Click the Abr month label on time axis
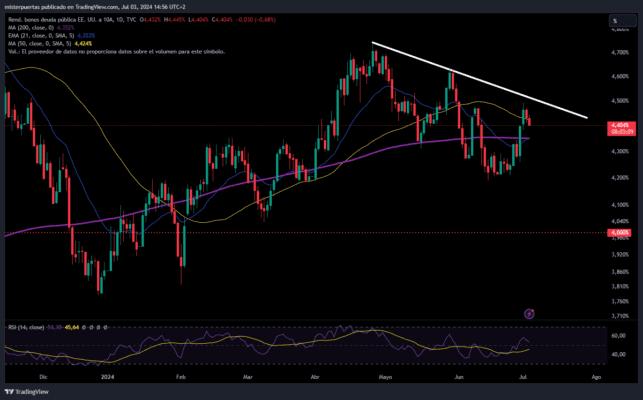Viewport: 643px width, 400px height. click(x=317, y=379)
